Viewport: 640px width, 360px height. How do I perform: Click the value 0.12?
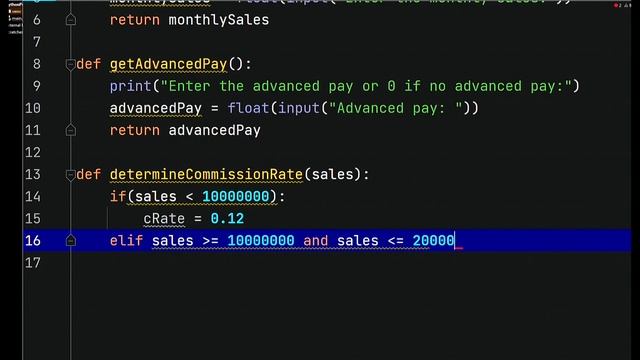click(227, 219)
